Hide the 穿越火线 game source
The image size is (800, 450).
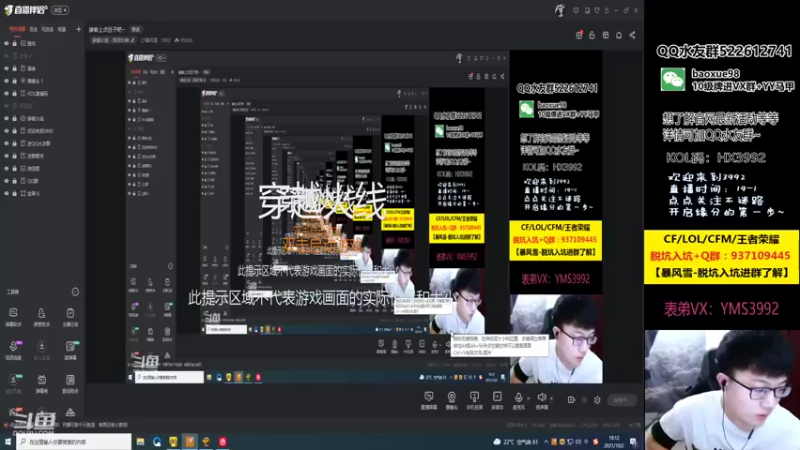7,118
